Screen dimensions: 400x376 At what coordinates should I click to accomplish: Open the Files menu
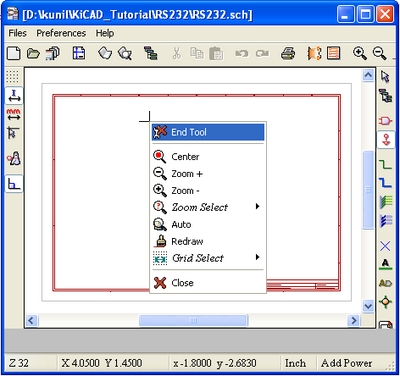(18, 33)
